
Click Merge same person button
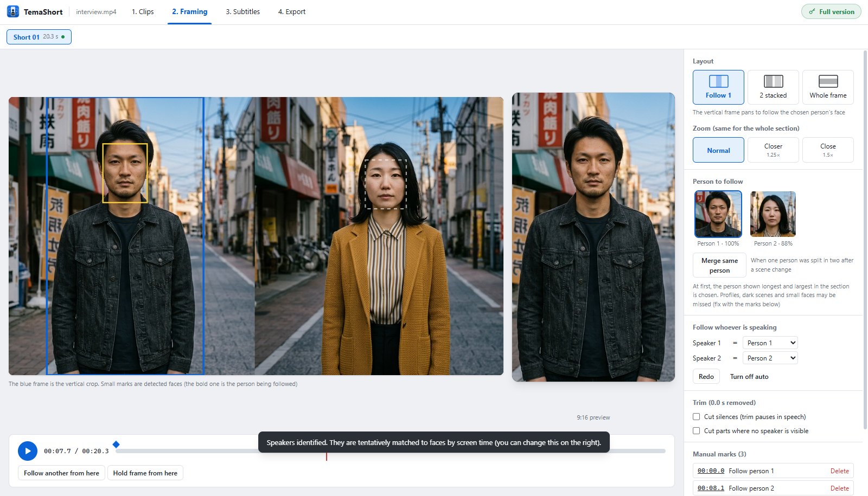pyautogui.click(x=719, y=265)
